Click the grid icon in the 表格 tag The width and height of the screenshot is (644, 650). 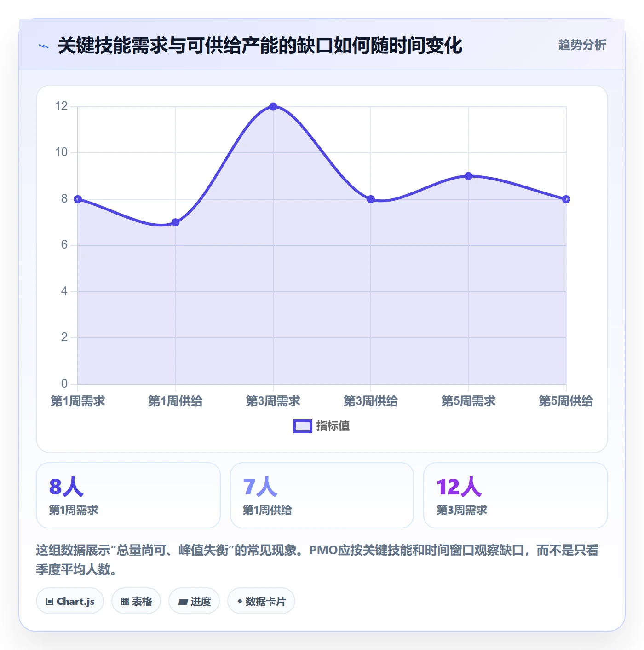(x=125, y=602)
